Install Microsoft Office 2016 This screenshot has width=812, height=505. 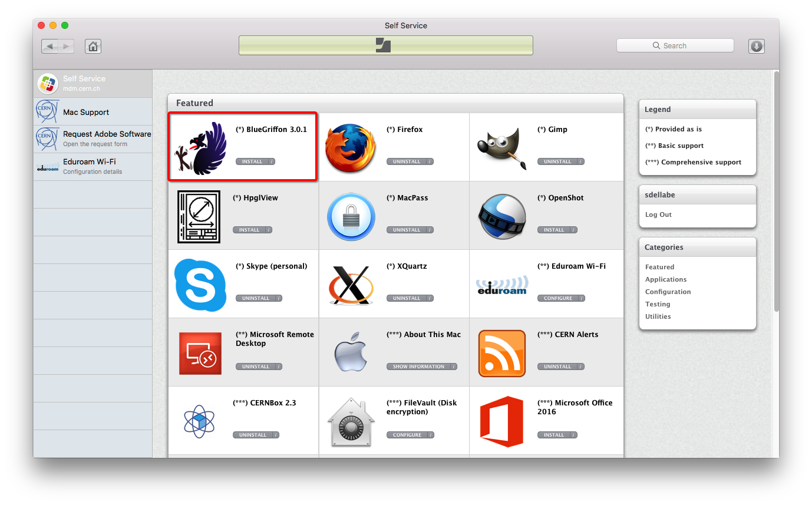pyautogui.click(x=557, y=435)
